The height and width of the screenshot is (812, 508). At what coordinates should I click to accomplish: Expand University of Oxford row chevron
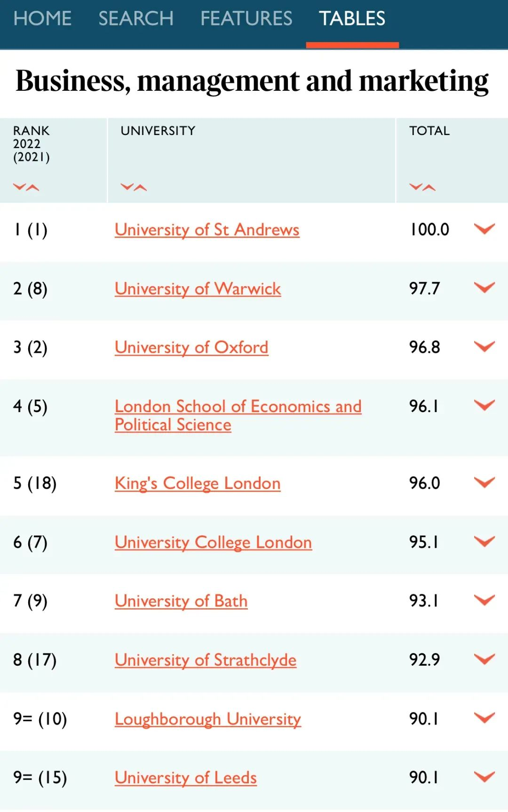[484, 347]
